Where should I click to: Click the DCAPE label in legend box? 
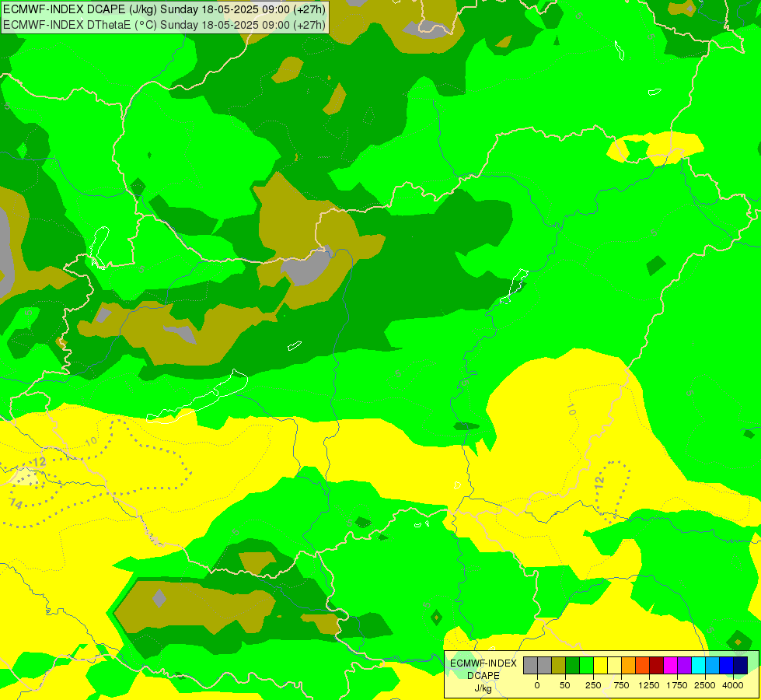[483, 676]
